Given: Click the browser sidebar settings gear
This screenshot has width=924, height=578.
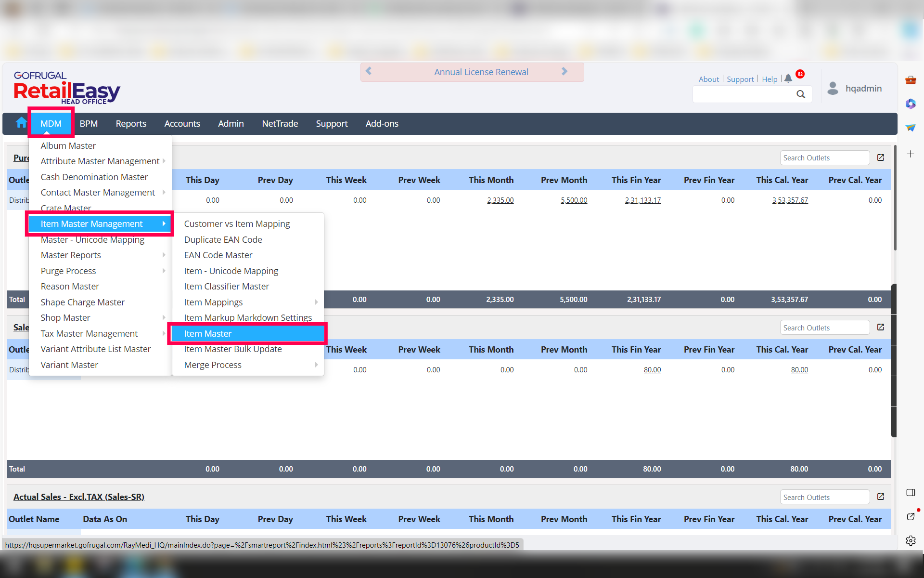Looking at the screenshot, I should (x=911, y=540).
